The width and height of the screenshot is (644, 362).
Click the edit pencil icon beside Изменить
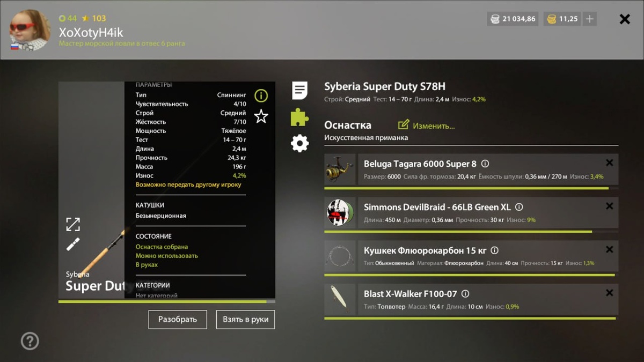coord(404,125)
